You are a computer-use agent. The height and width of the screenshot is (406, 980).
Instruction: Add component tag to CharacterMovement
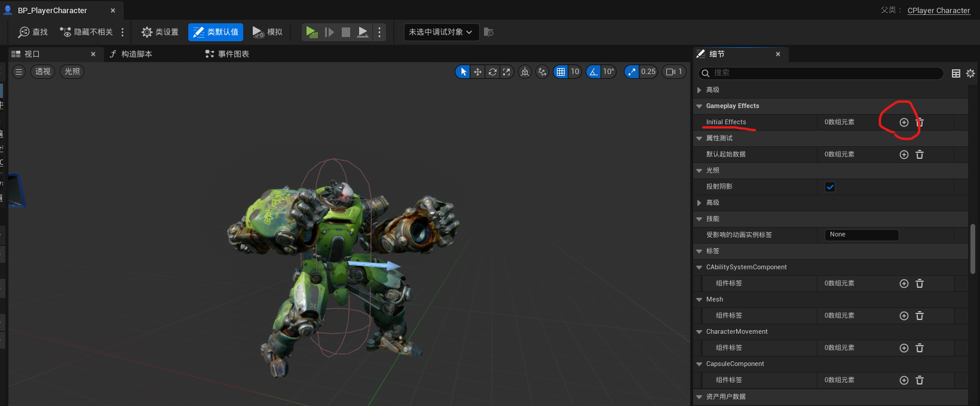pyautogui.click(x=904, y=348)
